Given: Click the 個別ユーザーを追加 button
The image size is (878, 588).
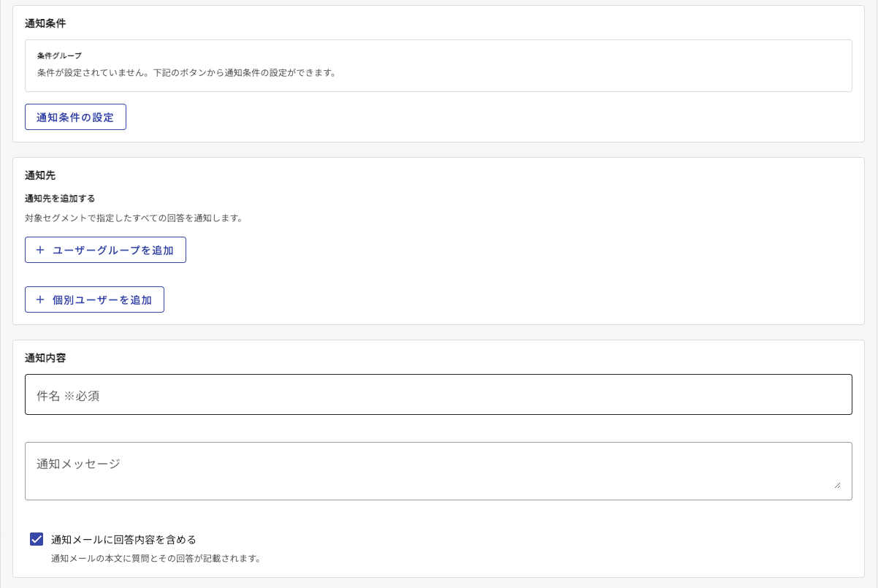Looking at the screenshot, I should coord(94,299).
